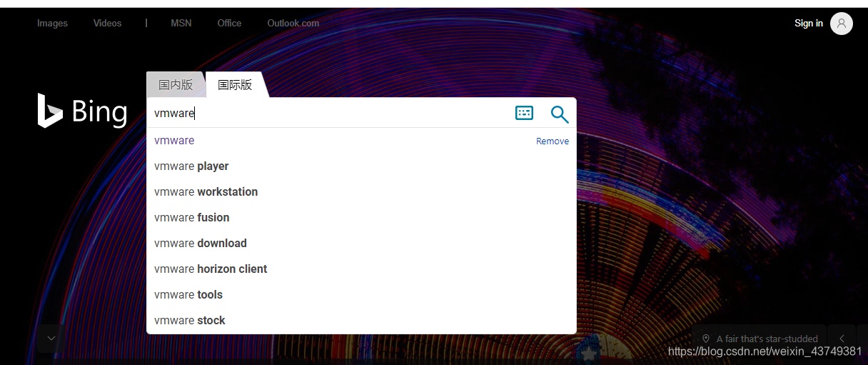This screenshot has height=365, width=868.
Task: Click the location pin image info icon
Action: [706, 339]
